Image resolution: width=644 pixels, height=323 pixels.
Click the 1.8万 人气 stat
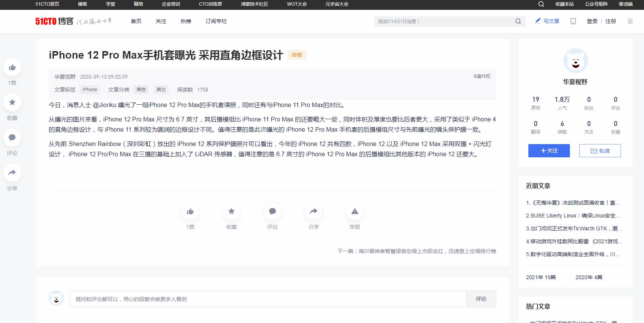(562, 103)
